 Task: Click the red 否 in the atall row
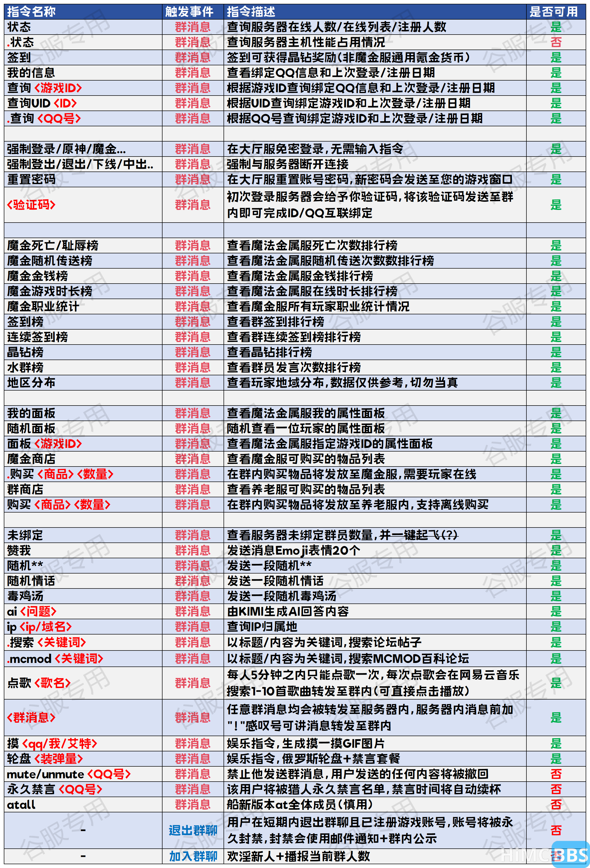[556, 804]
